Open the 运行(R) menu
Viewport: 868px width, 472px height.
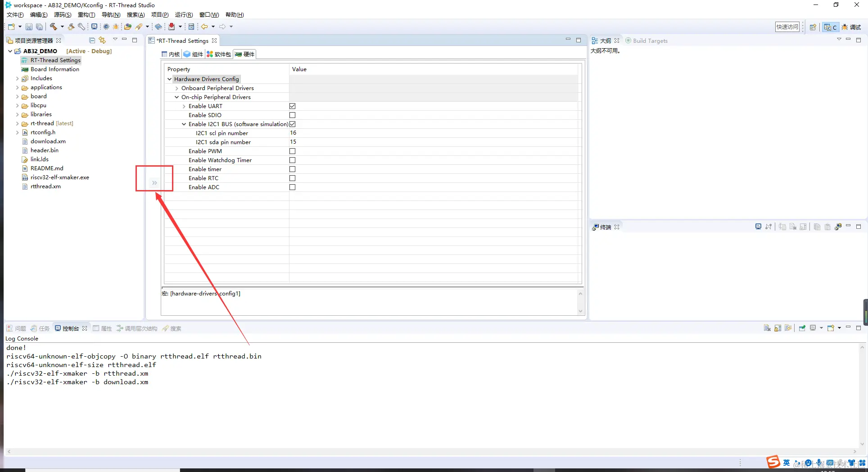pos(184,15)
